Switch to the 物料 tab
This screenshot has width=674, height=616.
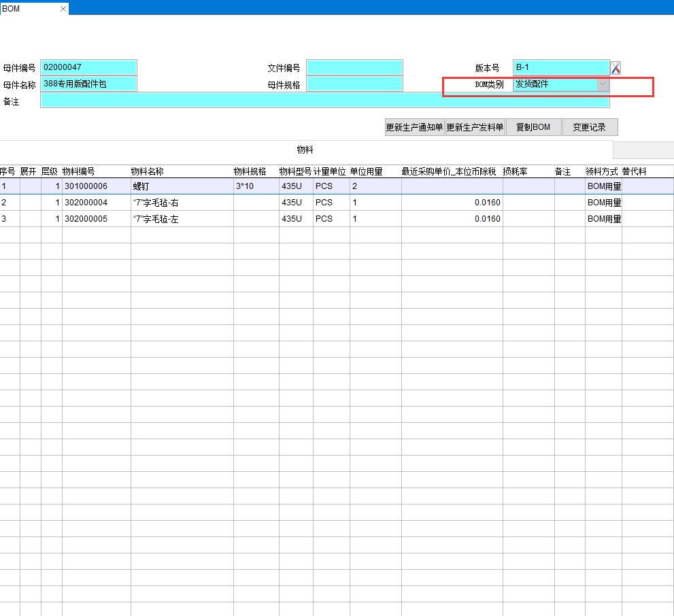click(305, 150)
